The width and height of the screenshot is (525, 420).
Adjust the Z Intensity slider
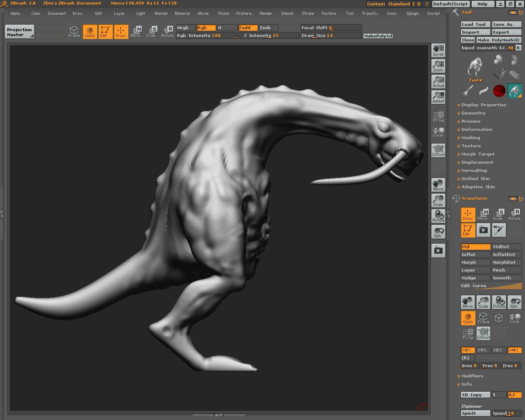click(x=269, y=36)
